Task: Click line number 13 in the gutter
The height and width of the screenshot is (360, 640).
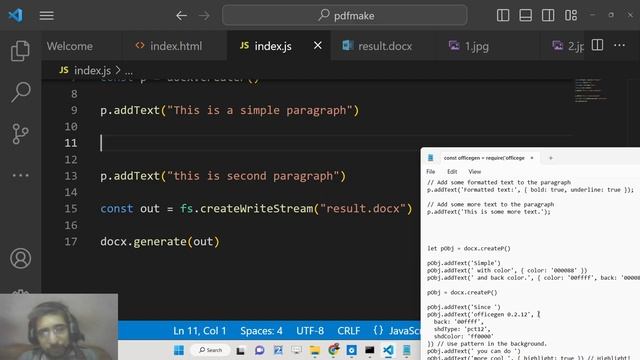Action: (x=71, y=176)
